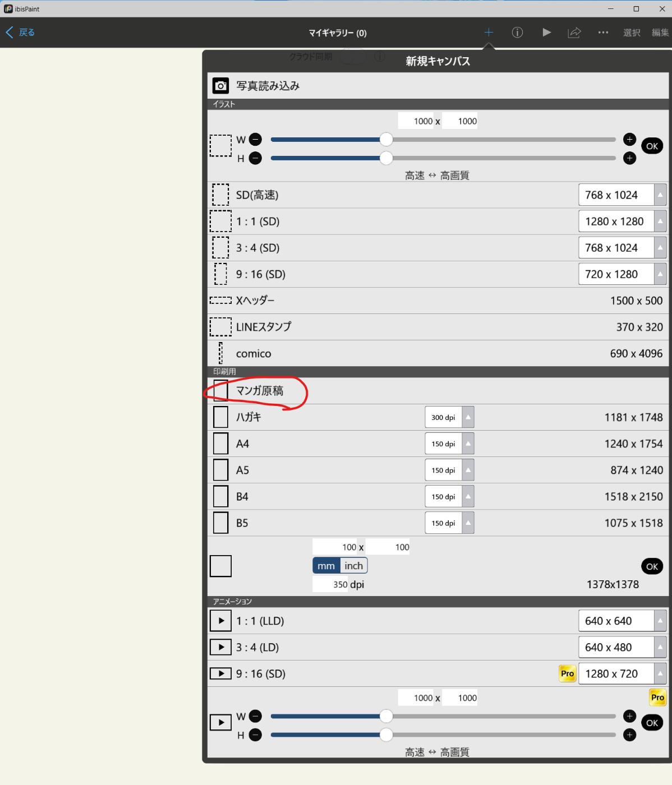Switch custom size unit to inch
This screenshot has width=672, height=785.
(x=354, y=566)
